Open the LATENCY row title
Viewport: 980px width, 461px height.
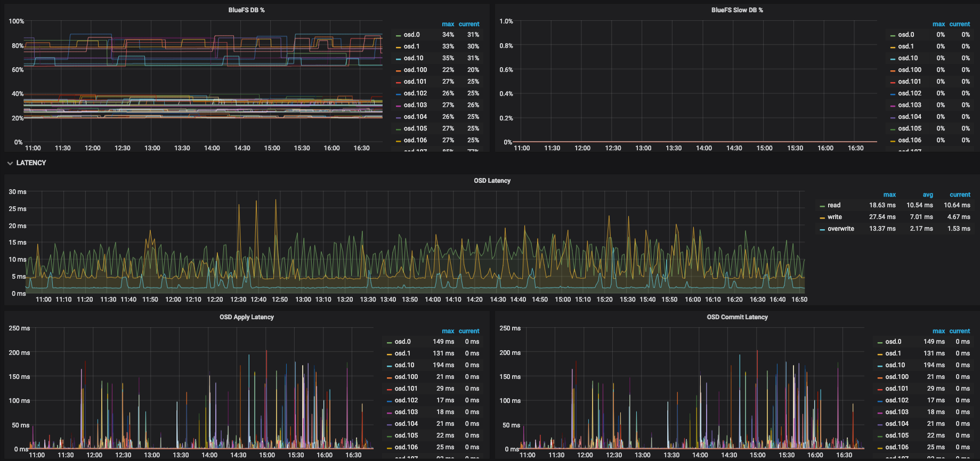tap(31, 163)
